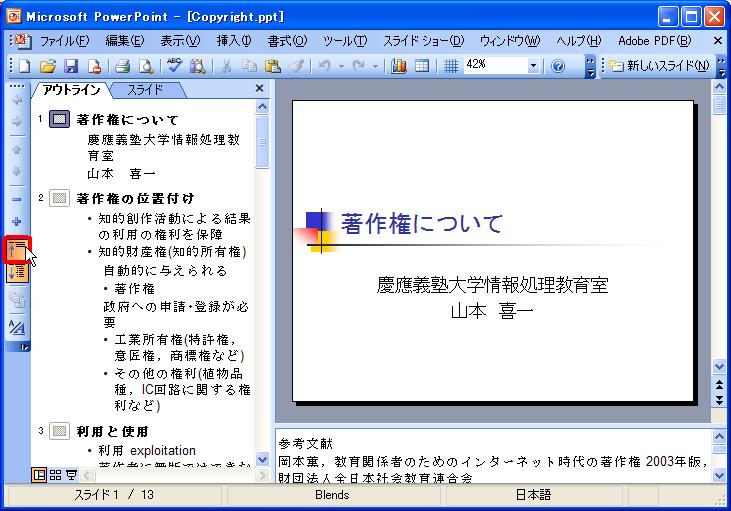Select the アウトライン tab
Screen dimensions: 731x511
click(x=71, y=90)
